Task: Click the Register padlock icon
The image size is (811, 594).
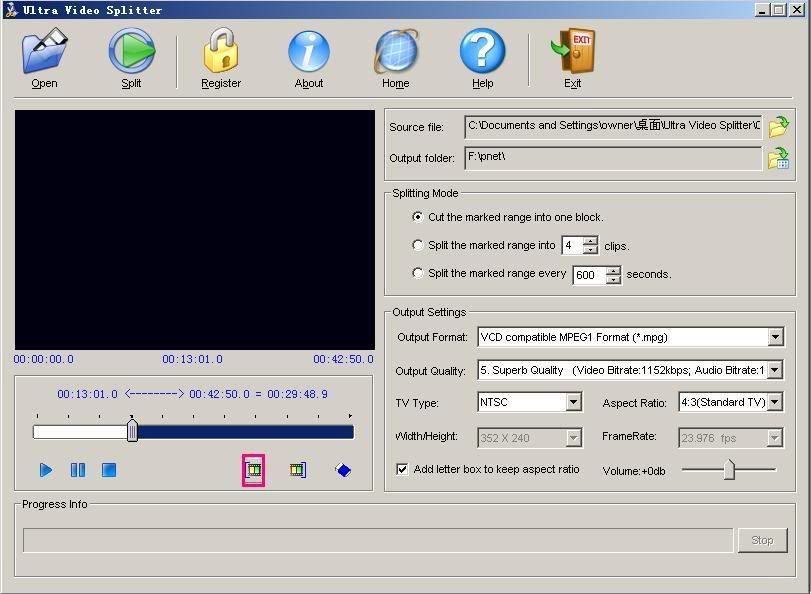Action: point(221,51)
